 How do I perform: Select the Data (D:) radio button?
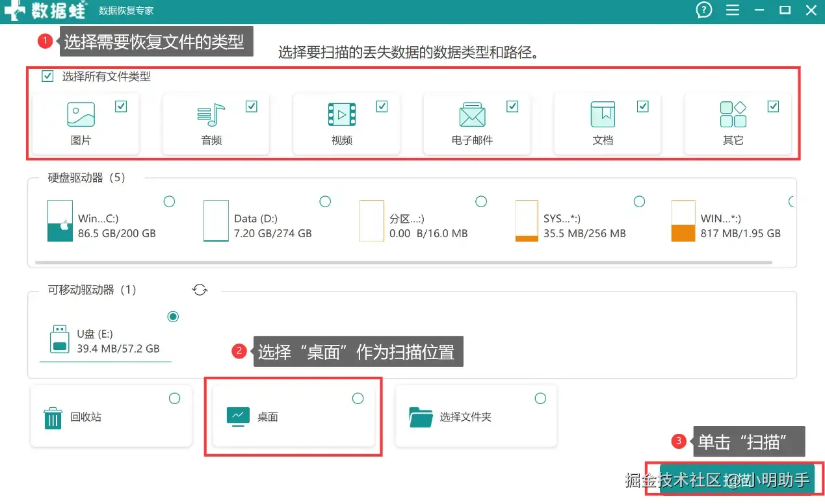325,201
